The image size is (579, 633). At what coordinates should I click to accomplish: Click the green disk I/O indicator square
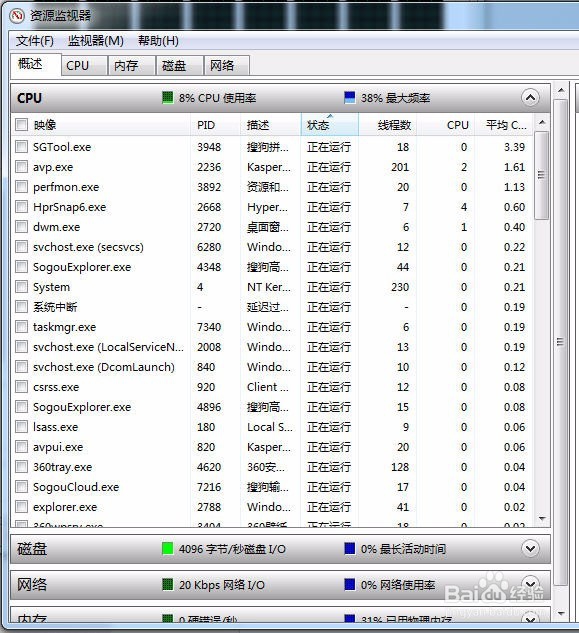168,549
